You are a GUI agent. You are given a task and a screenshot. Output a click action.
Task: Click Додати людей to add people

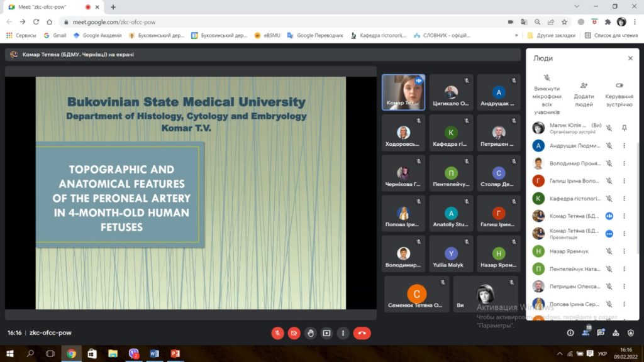tap(584, 91)
